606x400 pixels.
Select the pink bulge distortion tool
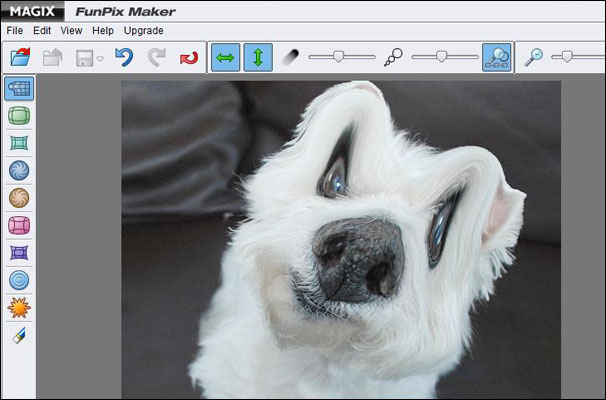pyautogui.click(x=18, y=226)
